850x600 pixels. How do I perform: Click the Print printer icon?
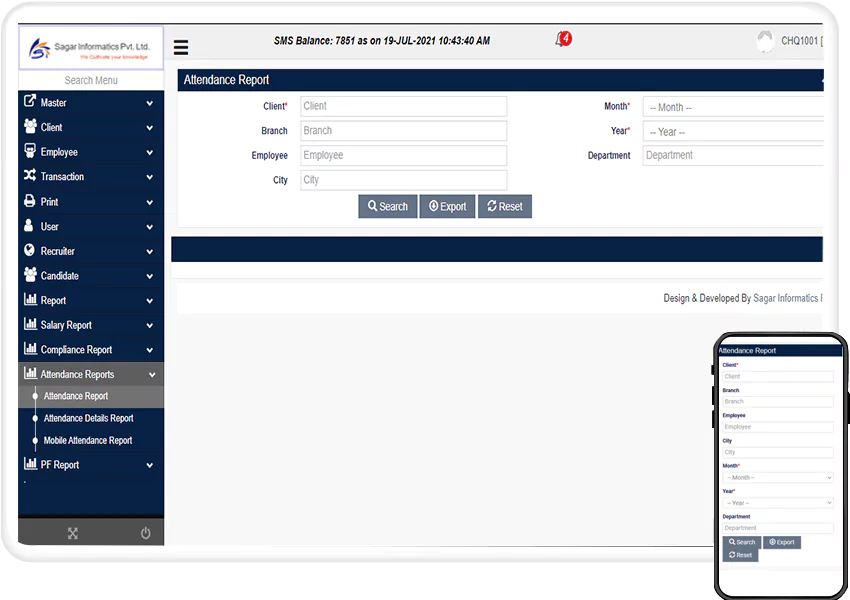(x=30, y=201)
